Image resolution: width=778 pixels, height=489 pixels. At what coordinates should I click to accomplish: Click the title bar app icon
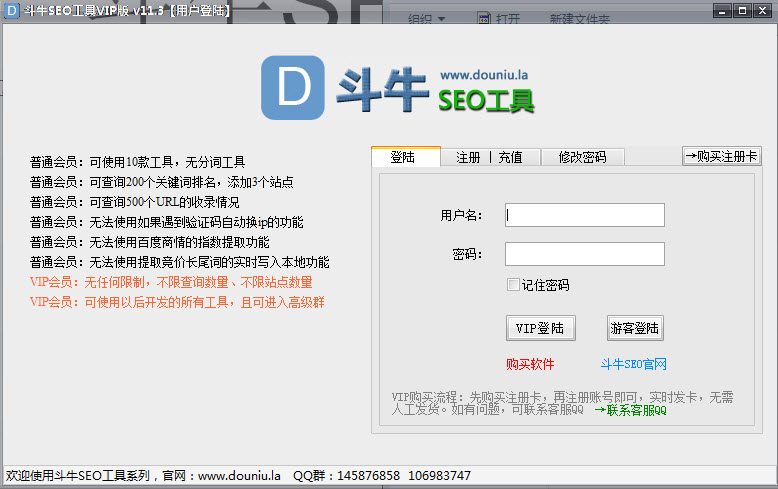tap(11, 10)
